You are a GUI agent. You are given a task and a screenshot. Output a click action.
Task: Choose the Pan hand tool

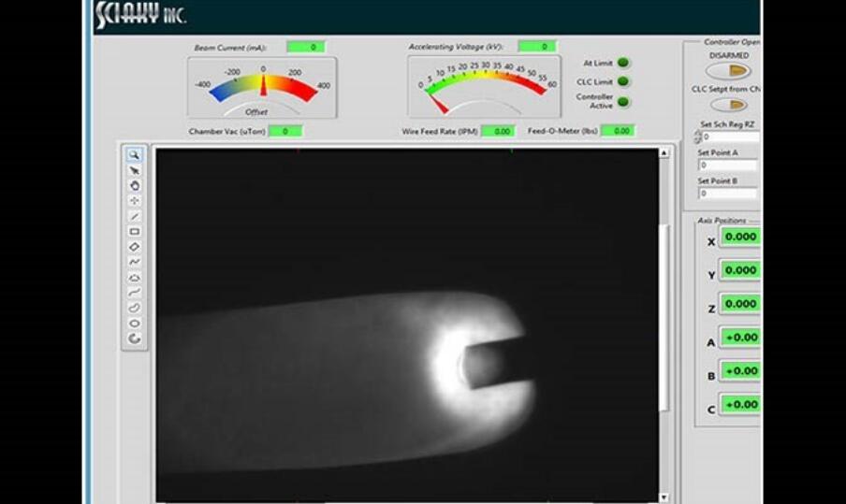[135, 185]
